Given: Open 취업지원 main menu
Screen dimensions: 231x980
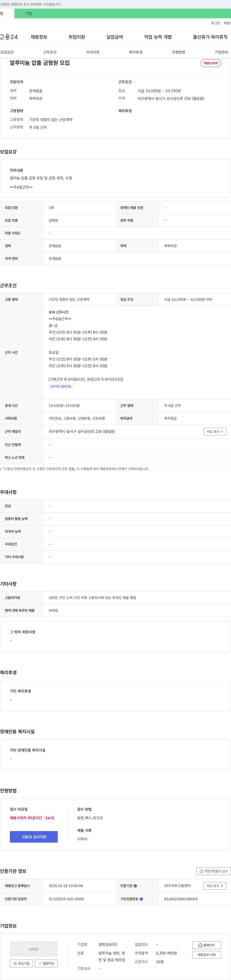Looking at the screenshot, I should (77, 37).
